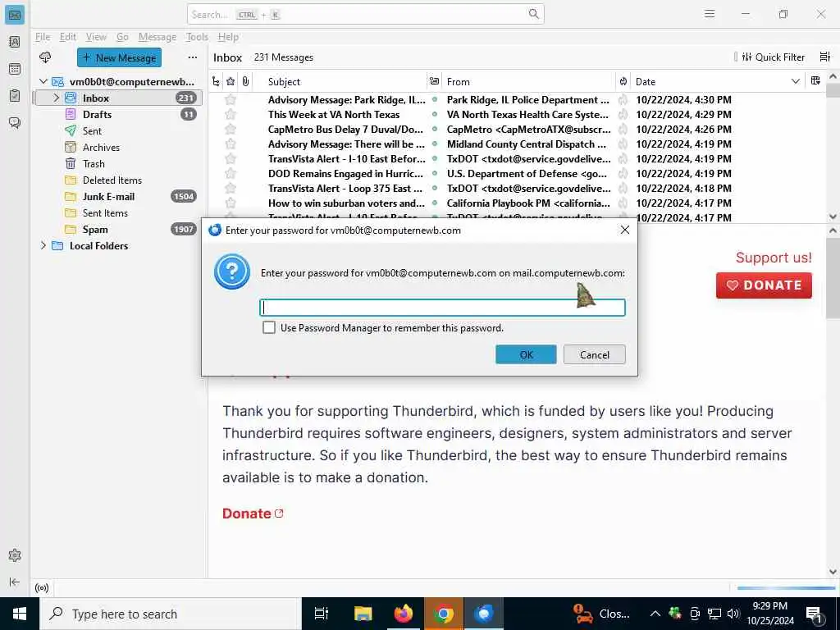840x630 pixels.
Task: Focus the Thunderbird search box
Action: 365,15
